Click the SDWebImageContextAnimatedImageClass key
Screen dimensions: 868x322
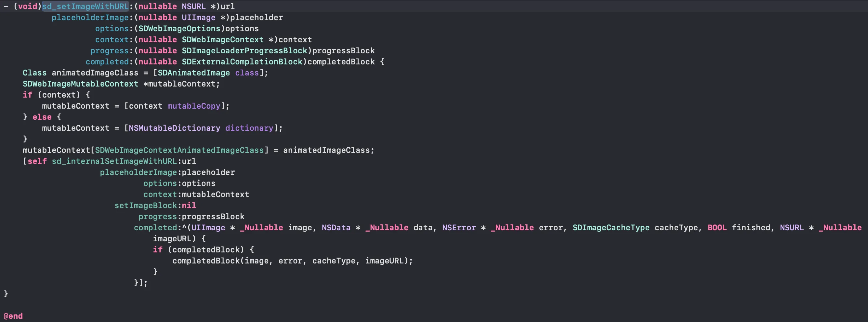[x=179, y=150]
